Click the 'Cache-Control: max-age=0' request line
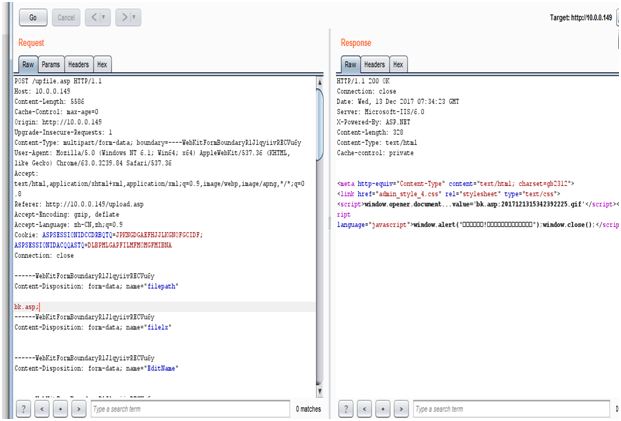621x421 pixels. pos(57,112)
